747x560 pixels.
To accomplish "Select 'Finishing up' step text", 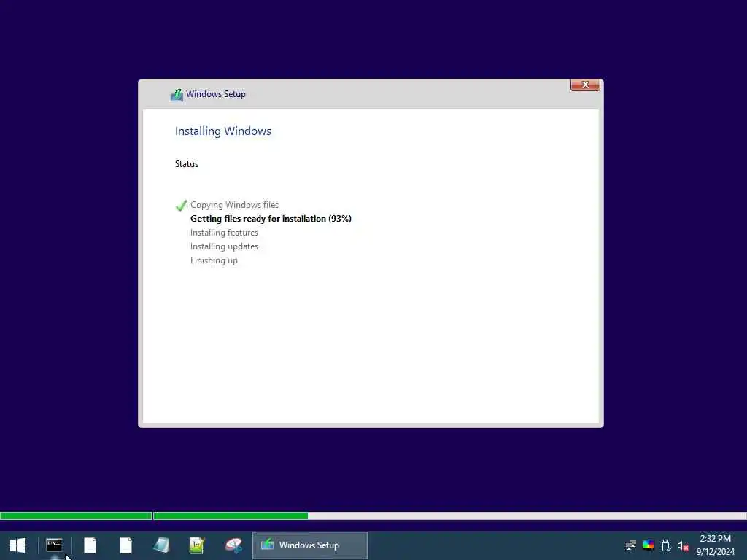I will (214, 260).
